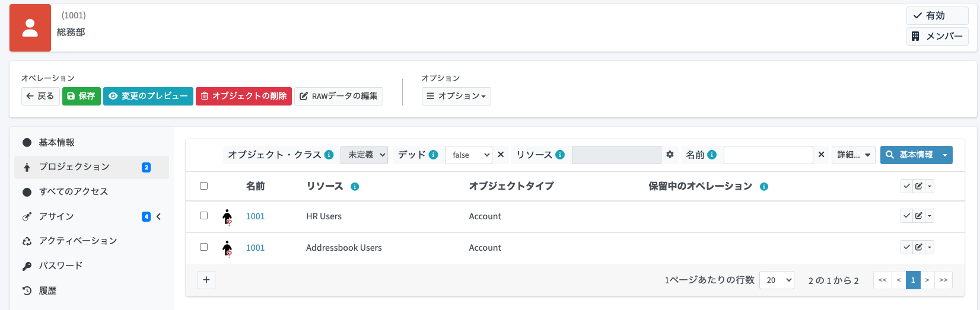Viewport: 980px width, 310px height.
Task: Tick the select-all checkbox in the table header
Action: (x=204, y=186)
